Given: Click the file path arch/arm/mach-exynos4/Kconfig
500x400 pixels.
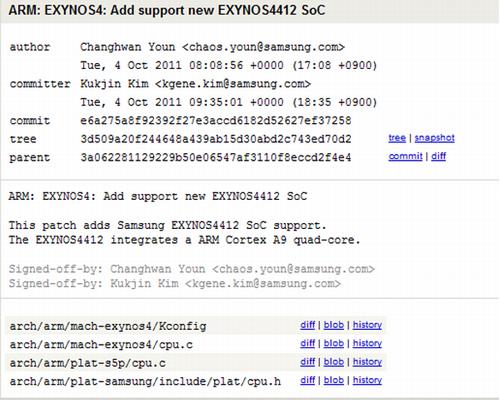Looking at the screenshot, I should coord(108,326).
